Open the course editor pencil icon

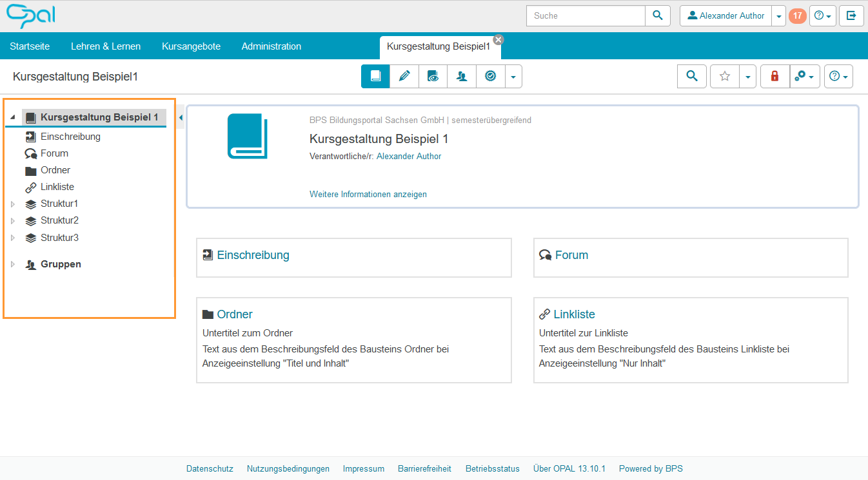click(404, 76)
